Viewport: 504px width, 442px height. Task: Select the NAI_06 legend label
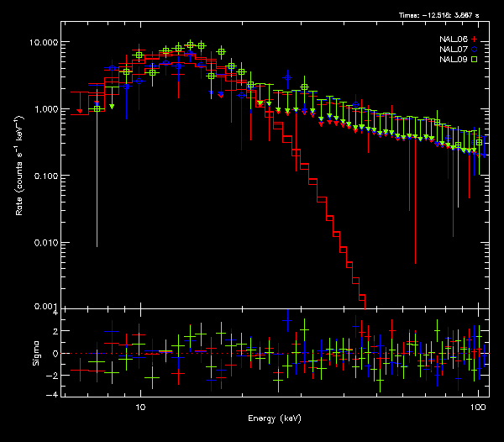(x=454, y=40)
